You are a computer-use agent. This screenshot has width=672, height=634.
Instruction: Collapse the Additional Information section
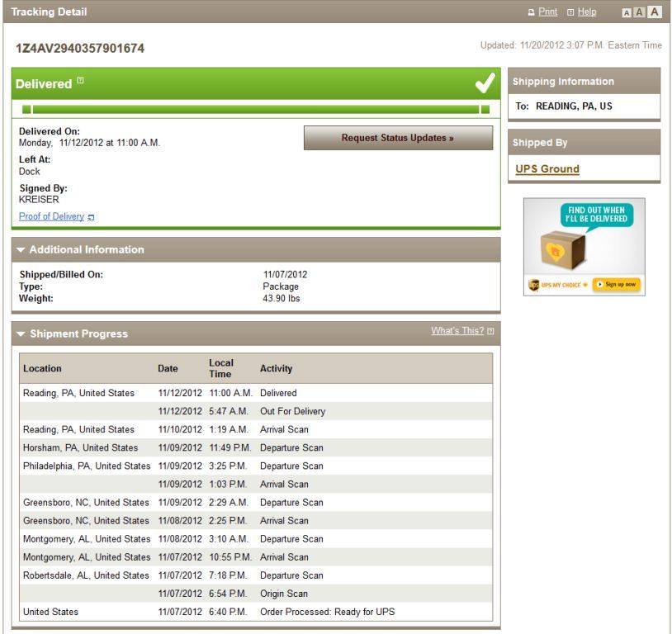21,249
